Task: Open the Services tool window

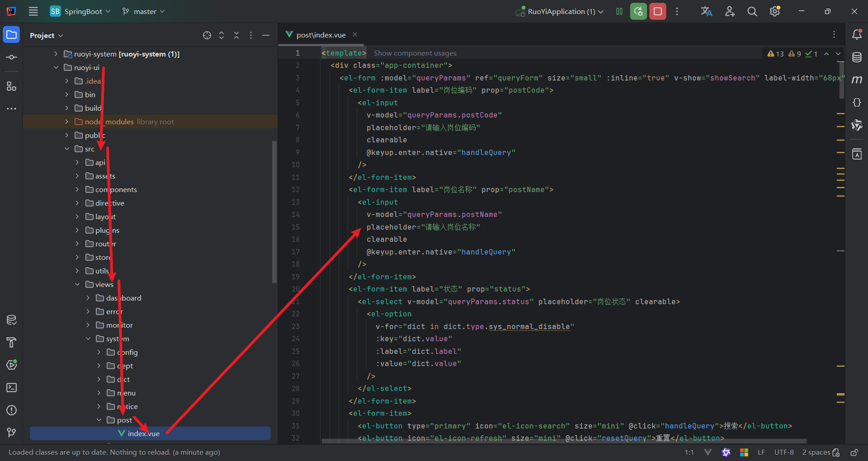Action: [x=12, y=365]
